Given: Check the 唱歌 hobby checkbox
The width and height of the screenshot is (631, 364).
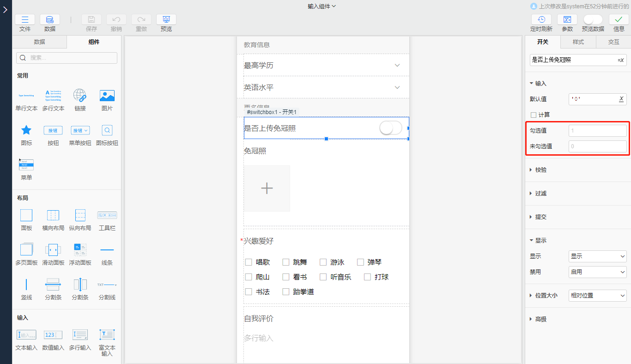Looking at the screenshot, I should click(248, 262).
